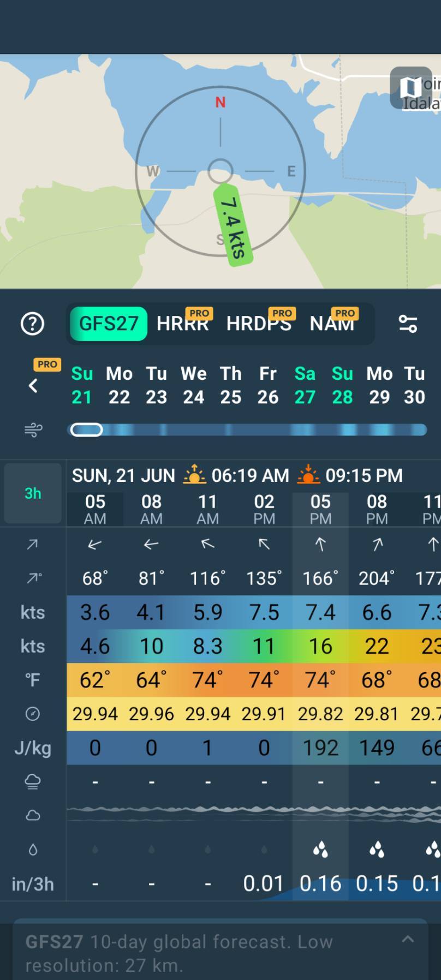Screen dimensions: 441x980
Task: Change the 3h time step
Action: (33, 493)
